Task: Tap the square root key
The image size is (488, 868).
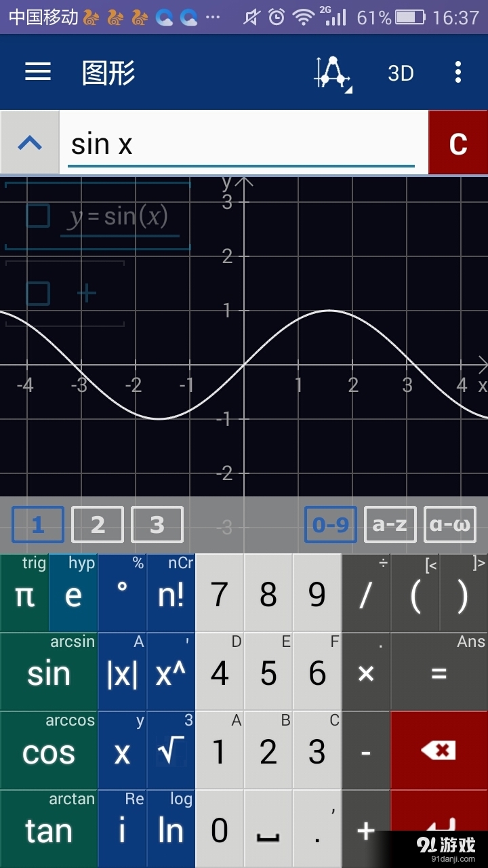Action: (171, 751)
